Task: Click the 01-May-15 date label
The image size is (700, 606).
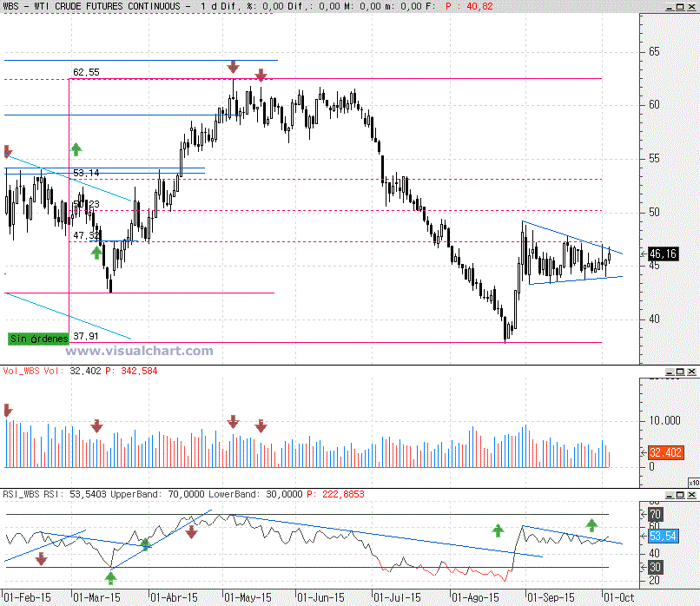Action: click(248, 597)
